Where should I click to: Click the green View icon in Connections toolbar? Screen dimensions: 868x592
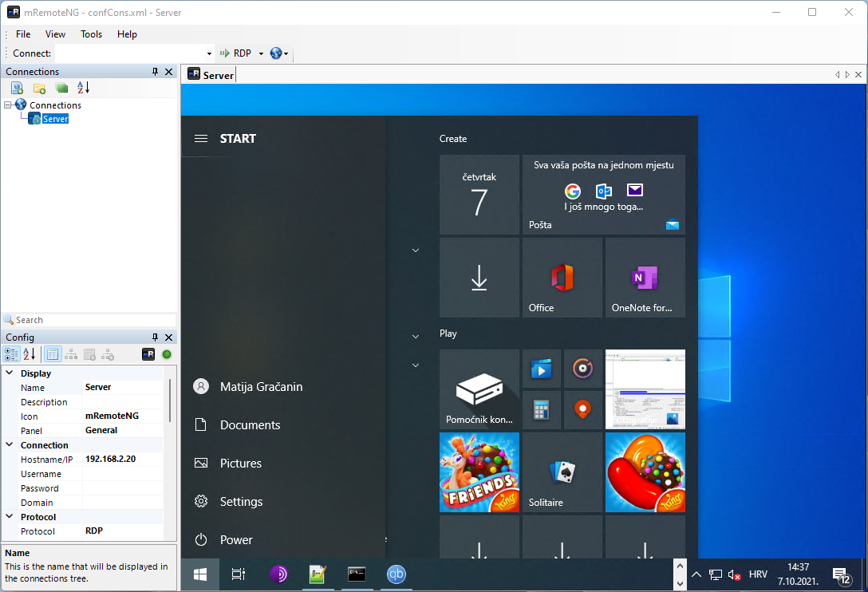point(61,88)
